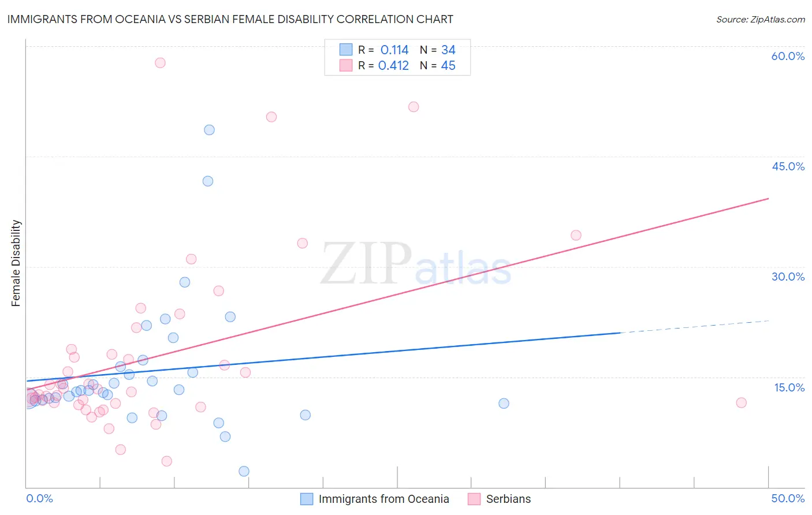
Task: Click the lowest blue data point near 2%
Action: 244,471
